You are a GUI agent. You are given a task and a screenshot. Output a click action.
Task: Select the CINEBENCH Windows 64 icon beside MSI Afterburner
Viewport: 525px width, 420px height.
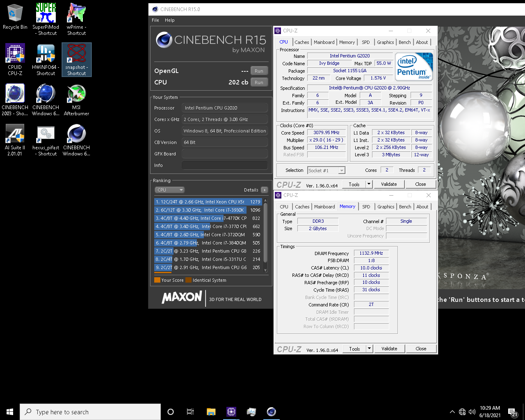[46, 100]
